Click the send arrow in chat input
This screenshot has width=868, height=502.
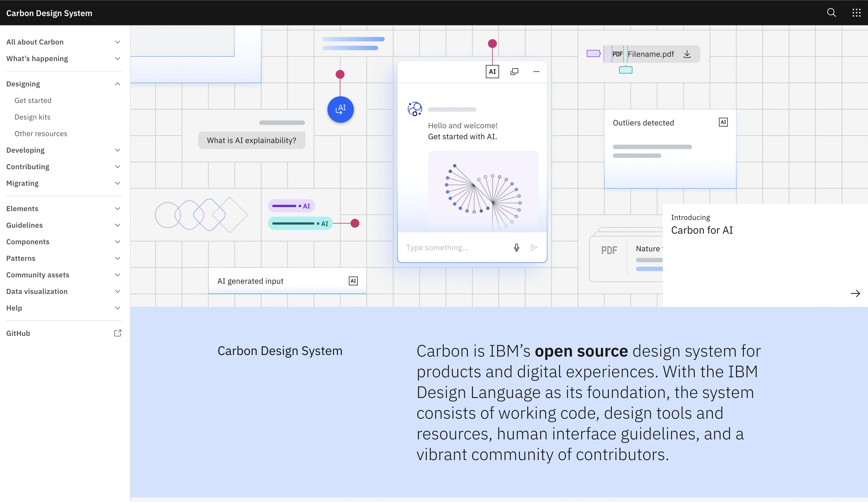click(x=534, y=248)
